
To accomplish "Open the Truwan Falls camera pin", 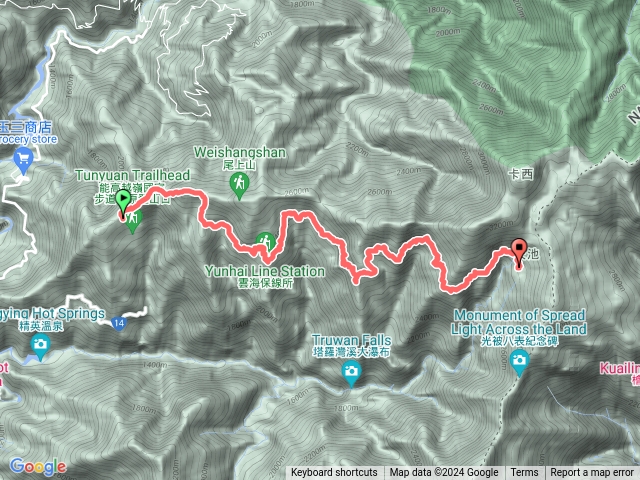I will click(351, 373).
